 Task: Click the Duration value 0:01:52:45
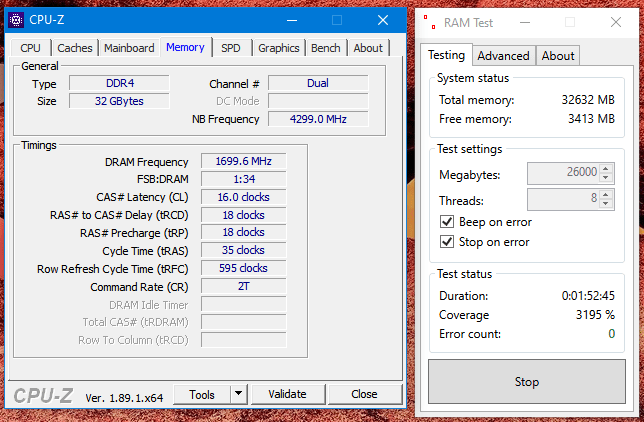coord(588,296)
